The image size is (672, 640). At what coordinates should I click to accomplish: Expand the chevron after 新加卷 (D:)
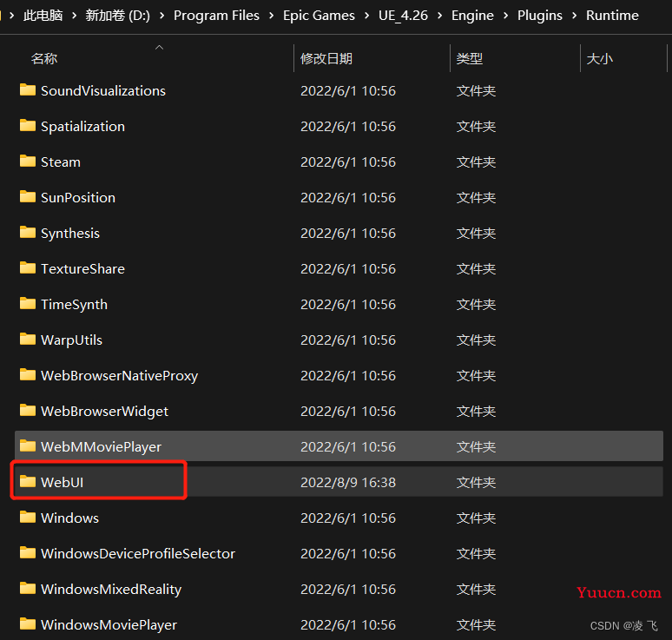(x=162, y=16)
